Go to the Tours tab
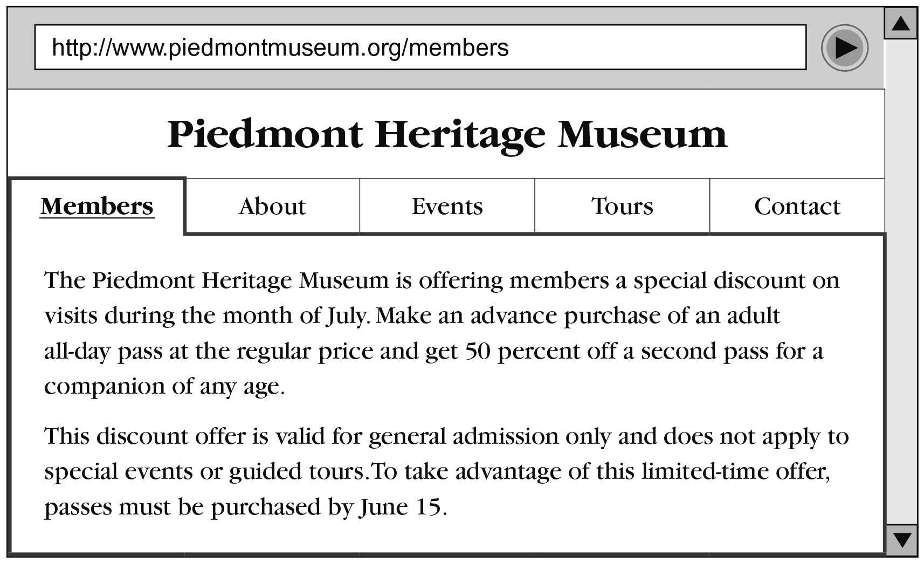The image size is (924, 563). click(x=622, y=206)
